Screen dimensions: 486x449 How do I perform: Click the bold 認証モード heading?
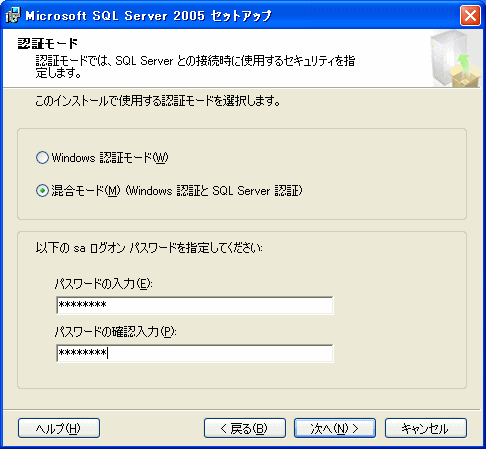click(x=48, y=43)
